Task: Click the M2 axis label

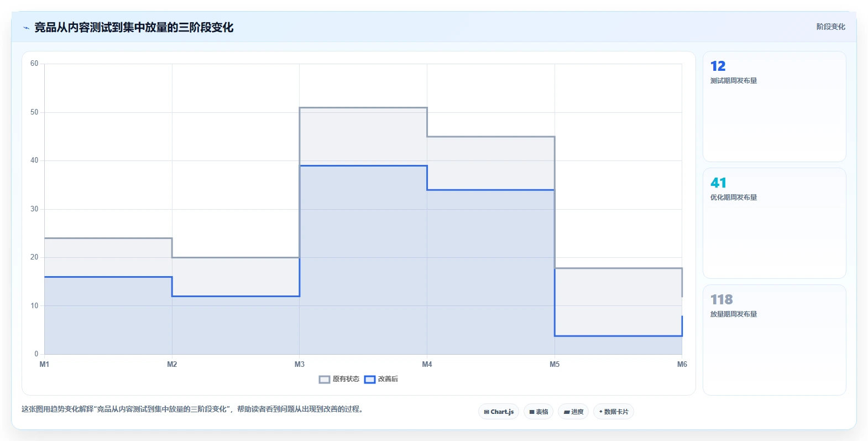Action: [x=172, y=364]
